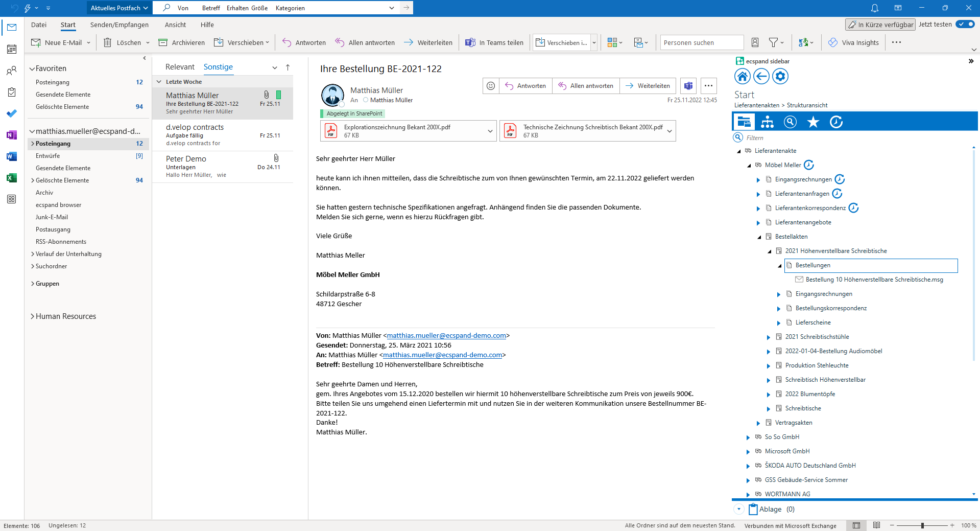
Task: Open Neue E-Mail dropdown arrow
Action: click(88, 42)
